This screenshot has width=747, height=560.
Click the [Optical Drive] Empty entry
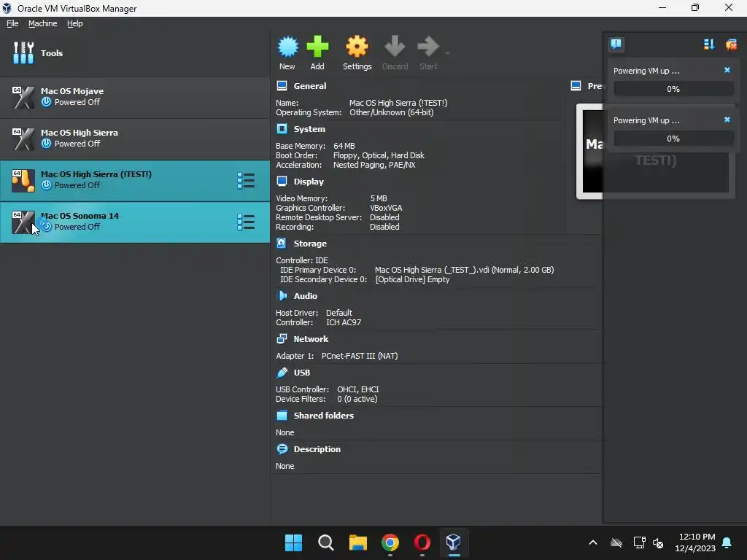tap(412, 279)
